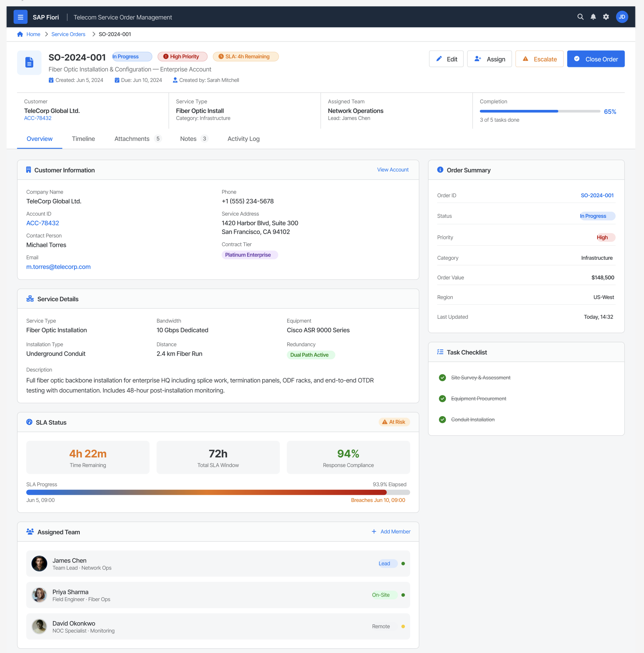Open SO-2024-001 link in Order Summary
This screenshot has height=653, width=644.
[597, 195]
